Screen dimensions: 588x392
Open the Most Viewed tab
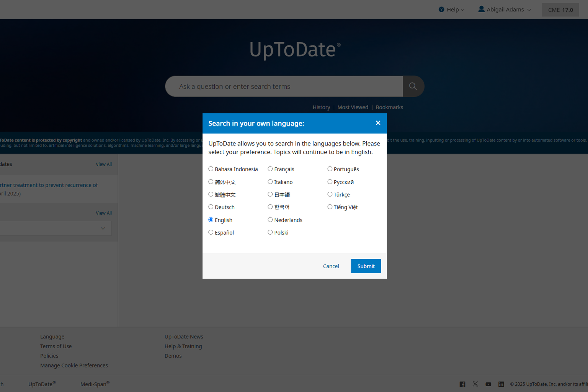pyautogui.click(x=353, y=107)
